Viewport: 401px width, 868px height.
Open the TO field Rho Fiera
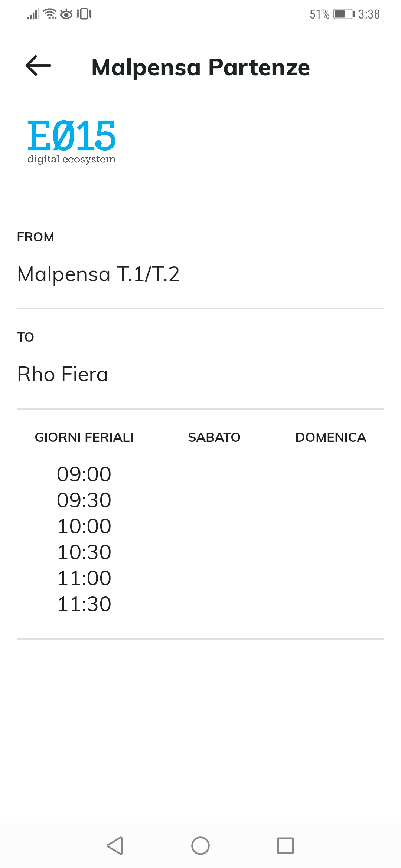63,374
